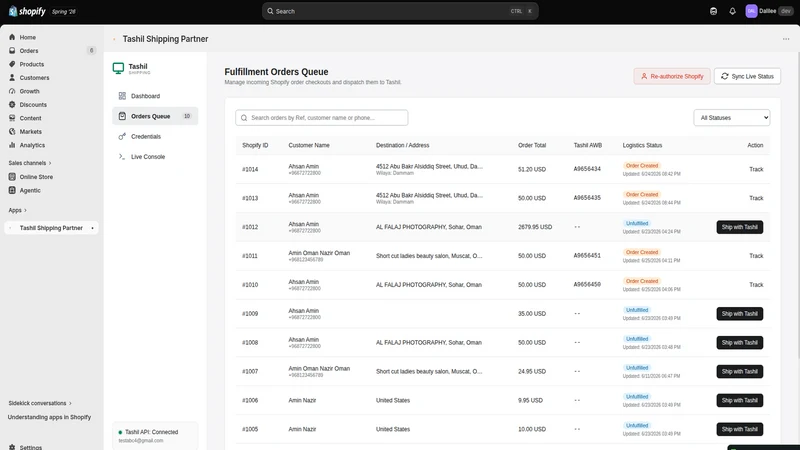Click the Discounts icon
Viewport: 800px width, 450px height.
pos(12,105)
